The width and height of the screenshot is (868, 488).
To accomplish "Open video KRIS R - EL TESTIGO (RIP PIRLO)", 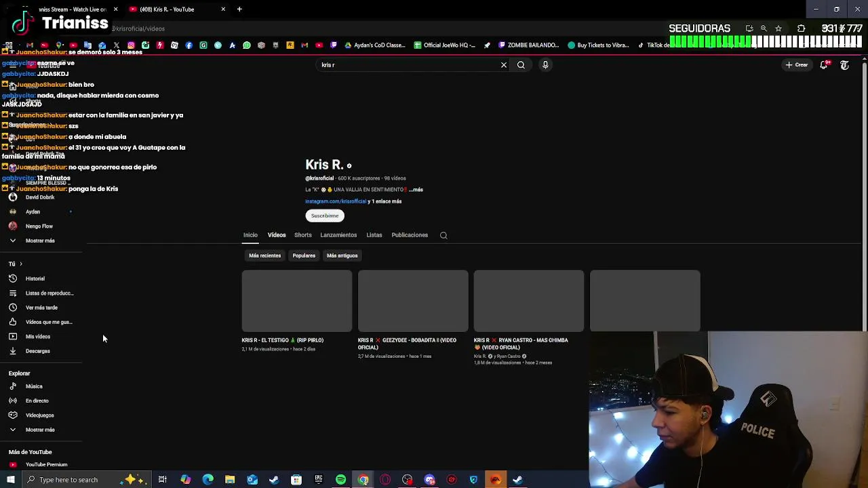I will pos(282,340).
